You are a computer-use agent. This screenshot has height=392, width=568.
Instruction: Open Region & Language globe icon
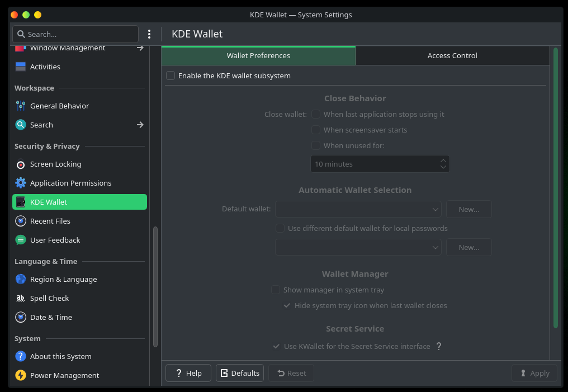21,280
